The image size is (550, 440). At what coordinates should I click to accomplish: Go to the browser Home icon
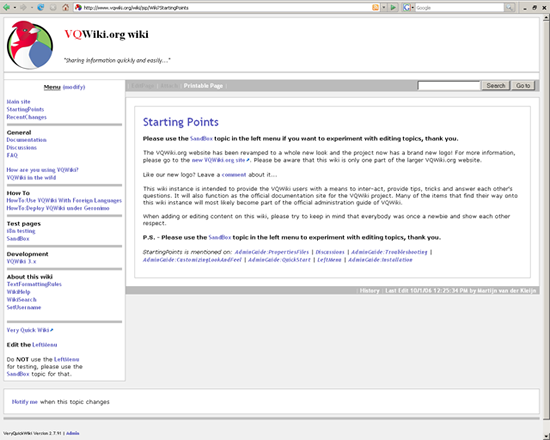65,7
